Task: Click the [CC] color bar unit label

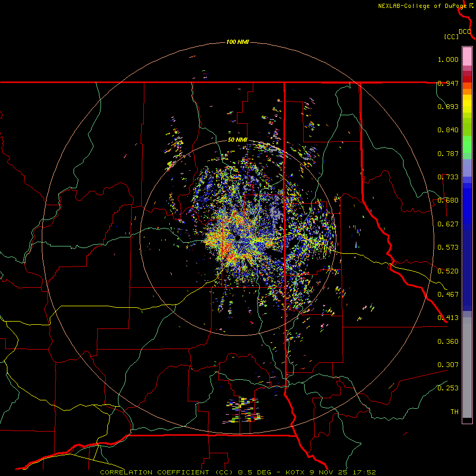Action: click(x=451, y=36)
